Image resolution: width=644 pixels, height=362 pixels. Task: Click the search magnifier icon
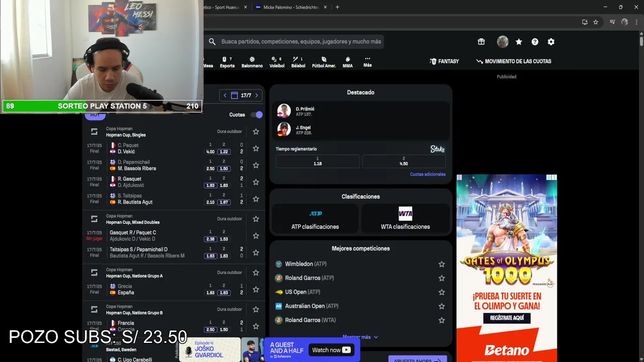(x=212, y=42)
